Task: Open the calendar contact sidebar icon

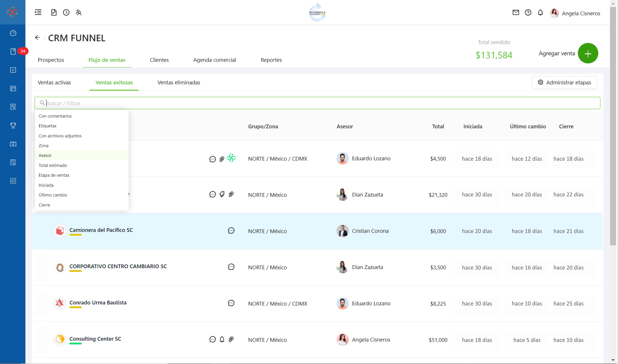Action: pyautogui.click(x=13, y=144)
